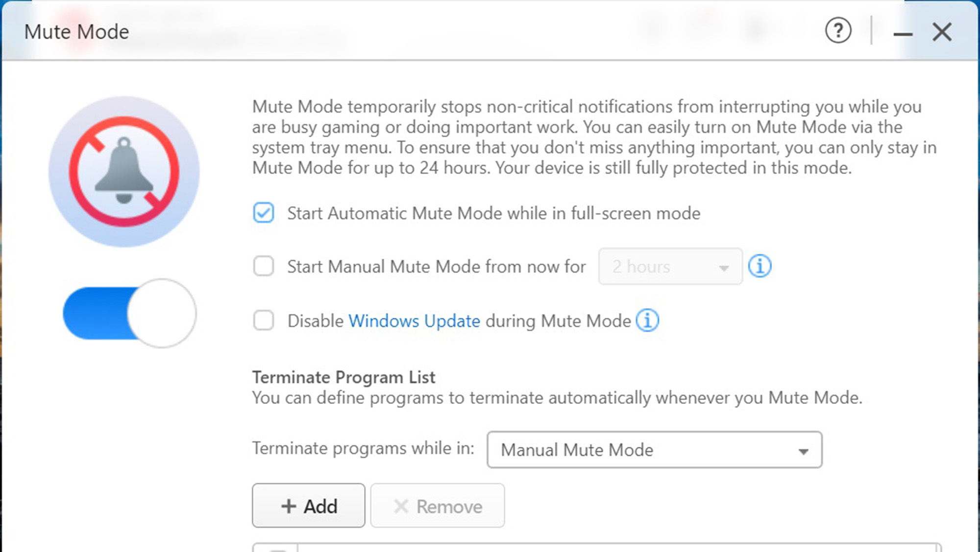Click the Mute Mode window title
Screen dimensions: 980x552
76,32
